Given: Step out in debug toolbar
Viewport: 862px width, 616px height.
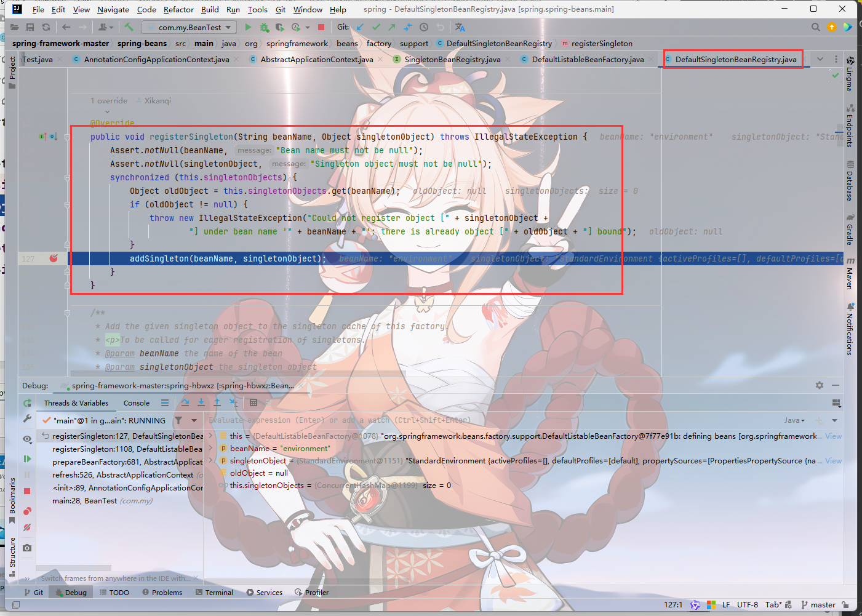Looking at the screenshot, I should point(217,402).
